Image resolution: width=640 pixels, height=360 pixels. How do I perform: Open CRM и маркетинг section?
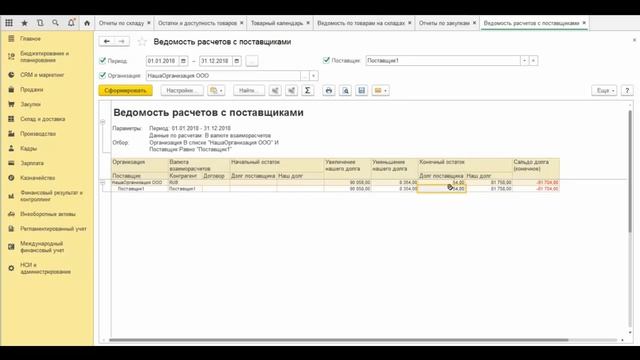coord(42,75)
